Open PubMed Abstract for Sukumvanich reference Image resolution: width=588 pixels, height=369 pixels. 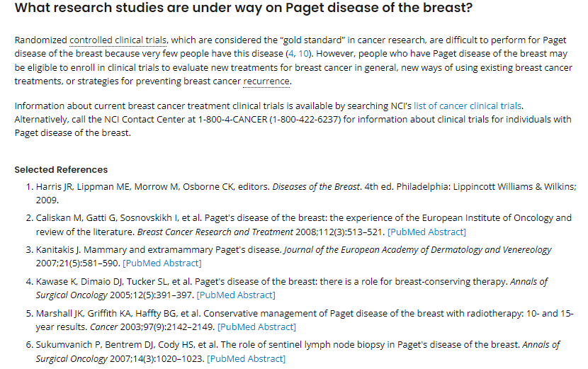(x=246, y=359)
